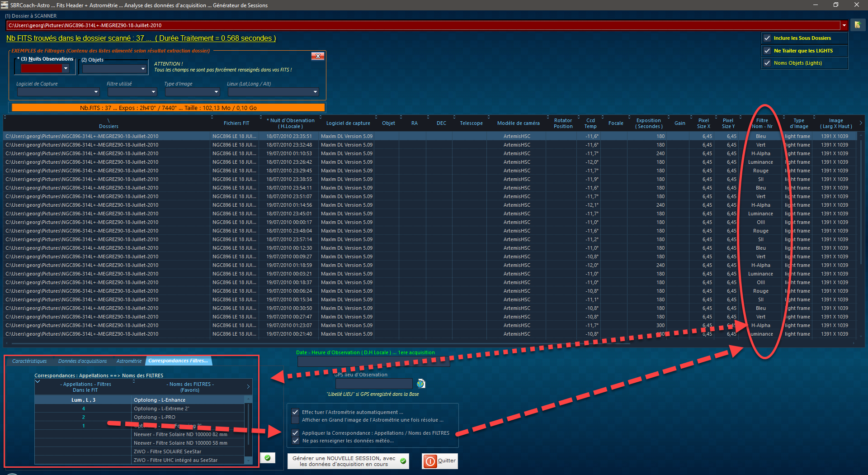Sort by Type d'Image column header

(799, 123)
